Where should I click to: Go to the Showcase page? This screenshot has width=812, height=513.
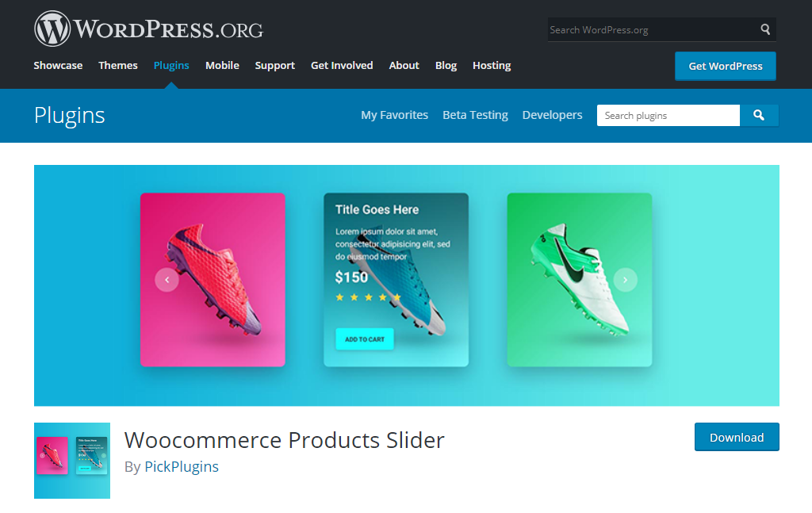click(x=58, y=66)
